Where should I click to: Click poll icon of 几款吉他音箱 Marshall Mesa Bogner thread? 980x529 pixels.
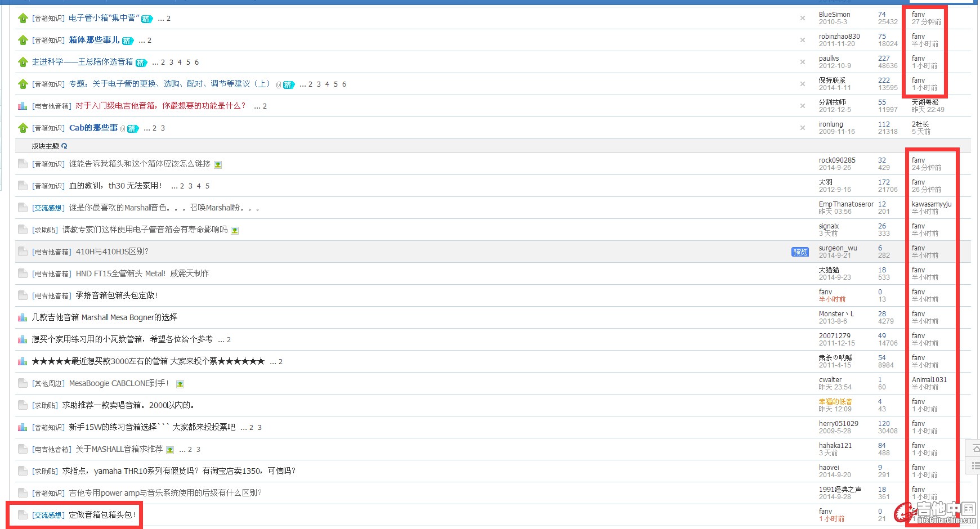tap(23, 317)
